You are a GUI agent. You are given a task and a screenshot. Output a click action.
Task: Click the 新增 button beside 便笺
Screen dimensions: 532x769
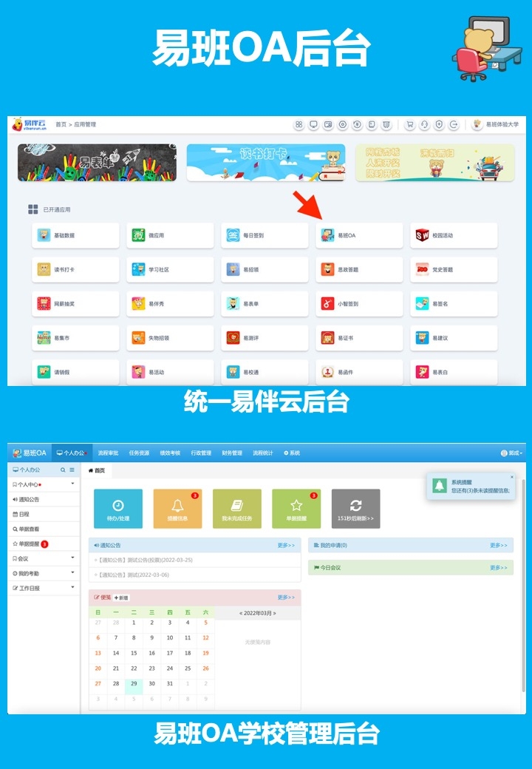[x=121, y=597]
